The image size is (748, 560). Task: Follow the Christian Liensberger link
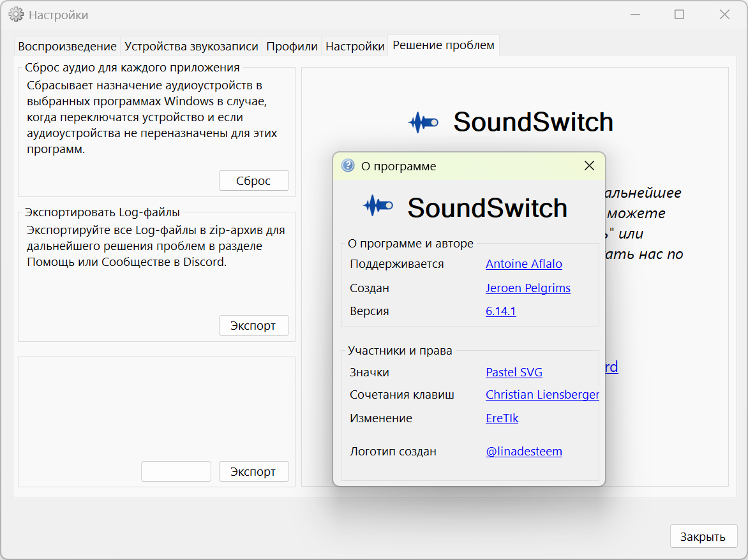click(542, 395)
